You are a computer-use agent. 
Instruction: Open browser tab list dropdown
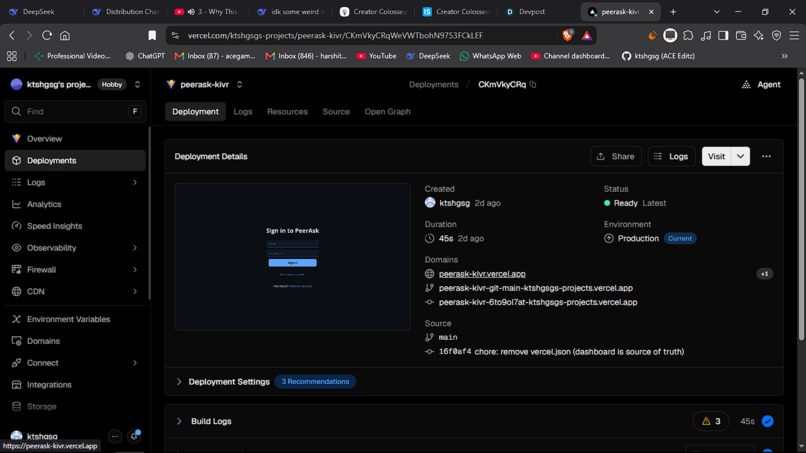click(717, 11)
